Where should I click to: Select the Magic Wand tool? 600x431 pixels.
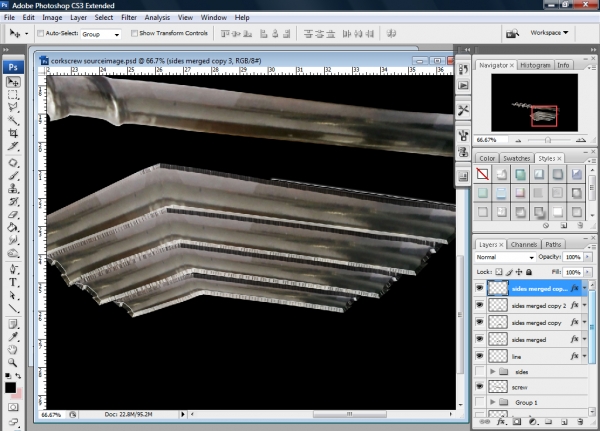pos(13,120)
